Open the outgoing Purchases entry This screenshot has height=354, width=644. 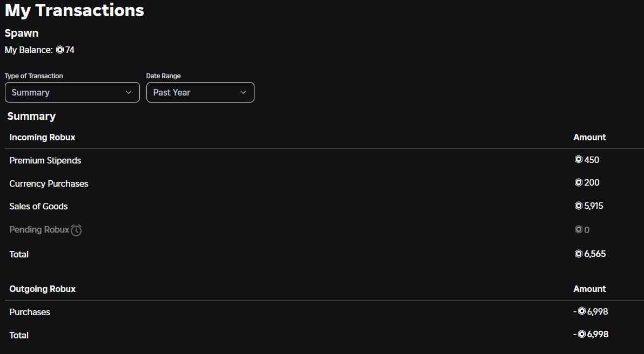pos(30,312)
